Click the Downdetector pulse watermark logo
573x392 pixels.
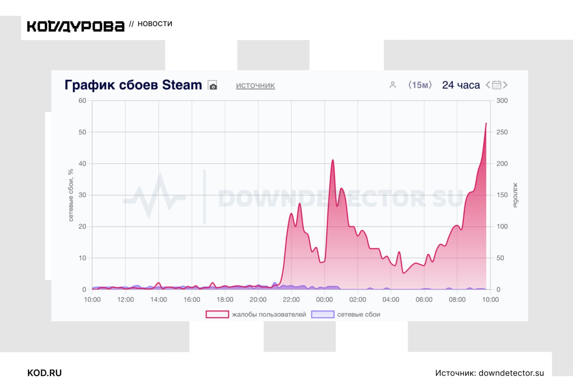[154, 196]
